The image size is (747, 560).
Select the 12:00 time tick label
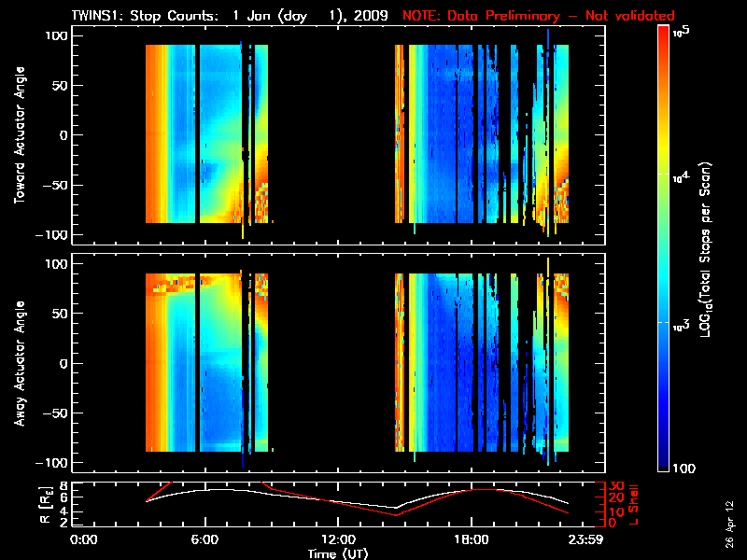click(337, 539)
